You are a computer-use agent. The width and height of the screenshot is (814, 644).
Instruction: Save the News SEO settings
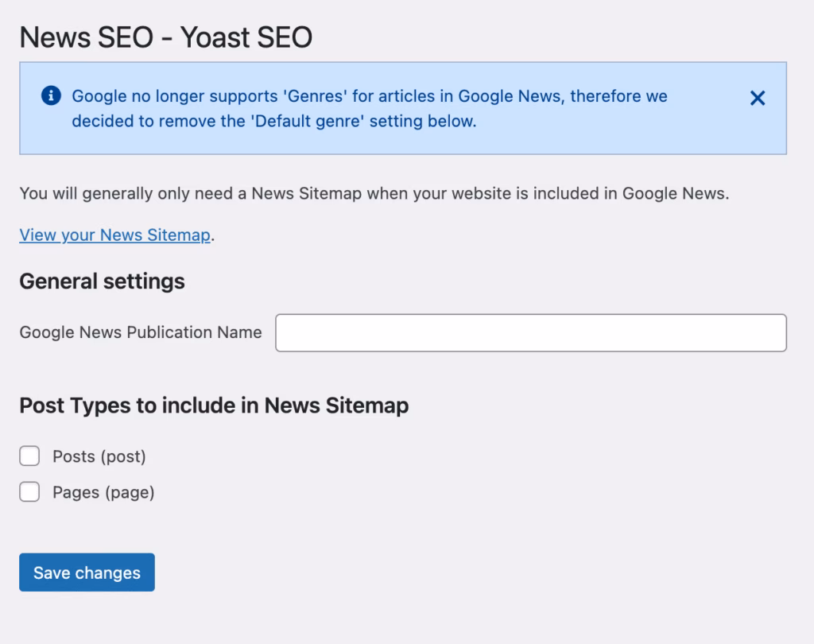(x=86, y=572)
